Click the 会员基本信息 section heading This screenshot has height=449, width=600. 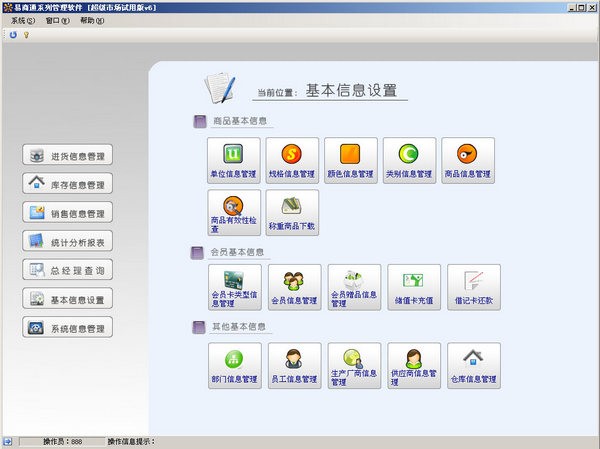[237, 252]
